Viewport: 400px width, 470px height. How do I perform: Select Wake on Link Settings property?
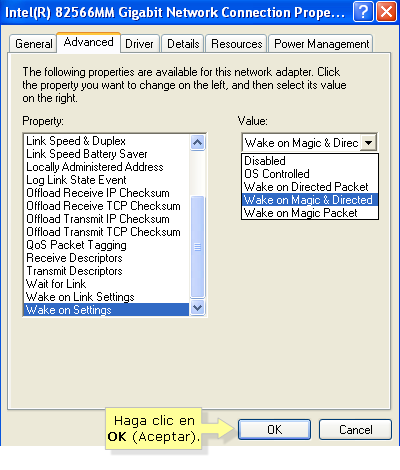[x=107, y=297]
